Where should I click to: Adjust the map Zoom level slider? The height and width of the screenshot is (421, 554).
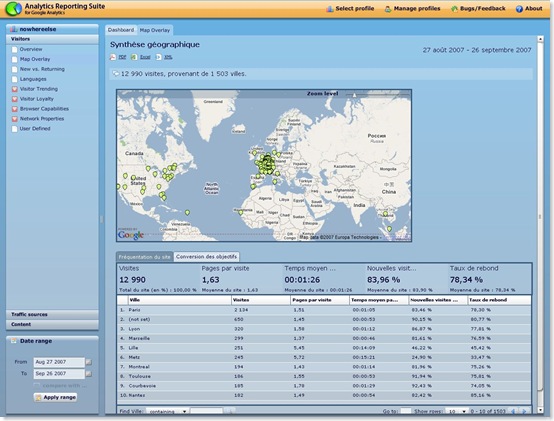[x=354, y=94]
